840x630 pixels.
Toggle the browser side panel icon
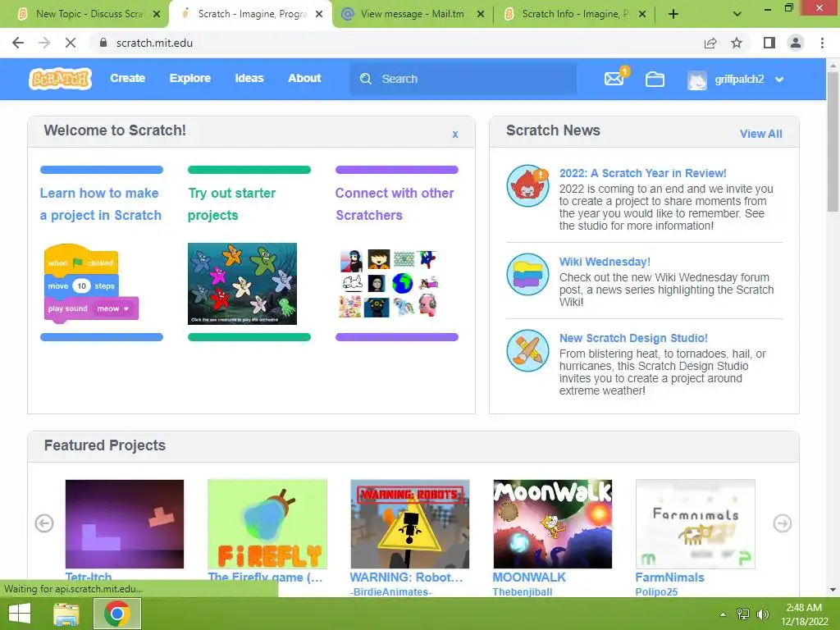click(x=769, y=43)
